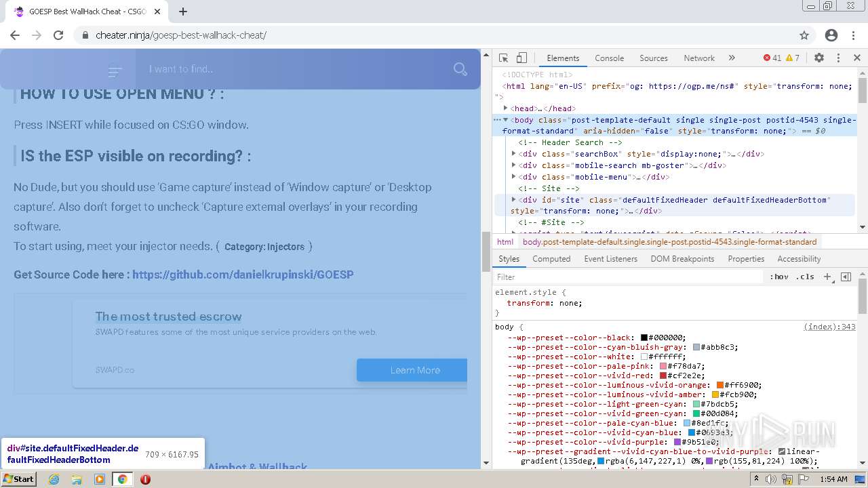Screen dimensions: 868x488
Task: Reload the current page
Action: click(x=58, y=35)
